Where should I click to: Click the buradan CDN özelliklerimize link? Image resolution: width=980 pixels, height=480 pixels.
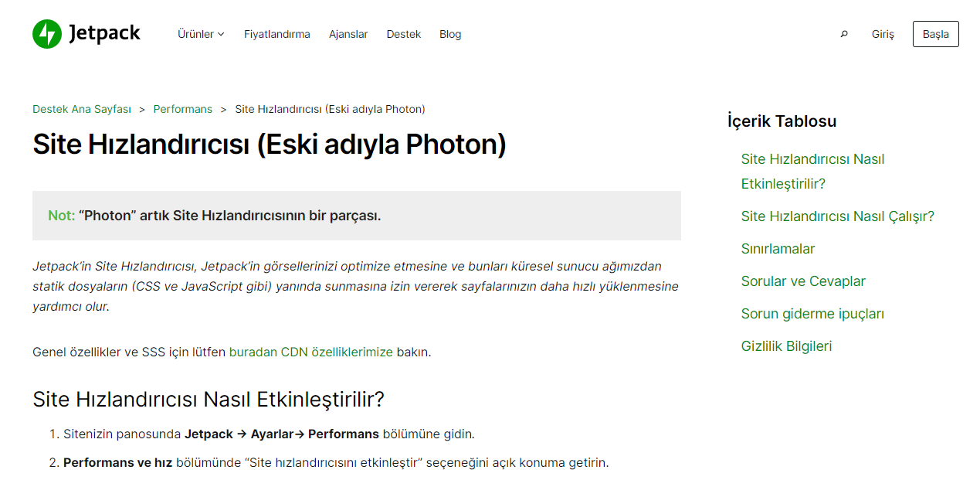pyautogui.click(x=313, y=352)
